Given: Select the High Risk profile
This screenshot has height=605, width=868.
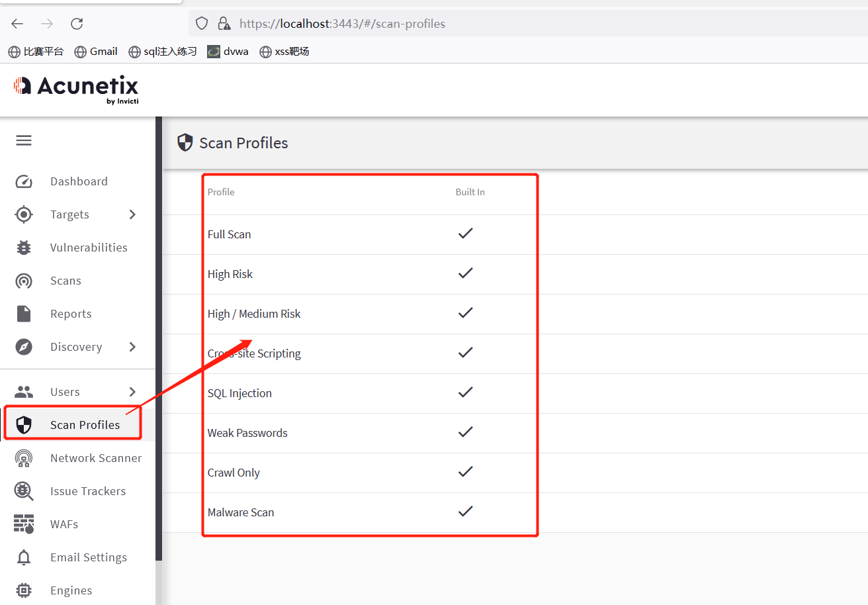Looking at the screenshot, I should coord(230,274).
